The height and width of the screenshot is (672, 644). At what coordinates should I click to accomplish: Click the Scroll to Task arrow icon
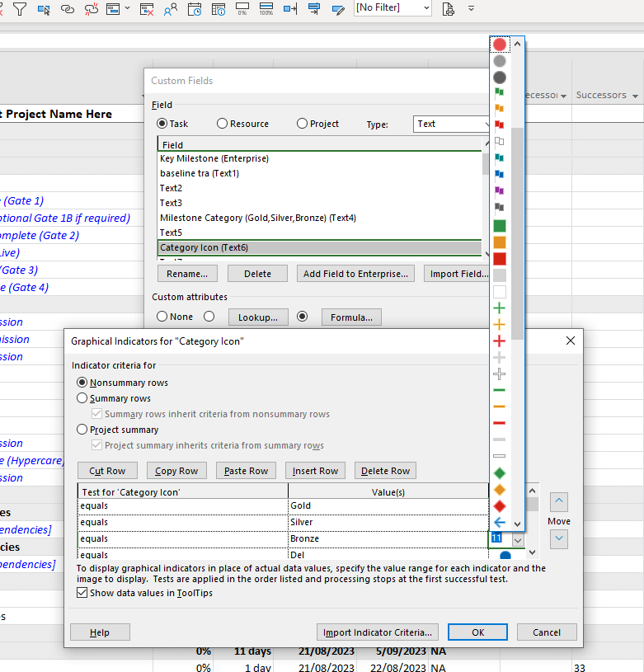coord(290,9)
